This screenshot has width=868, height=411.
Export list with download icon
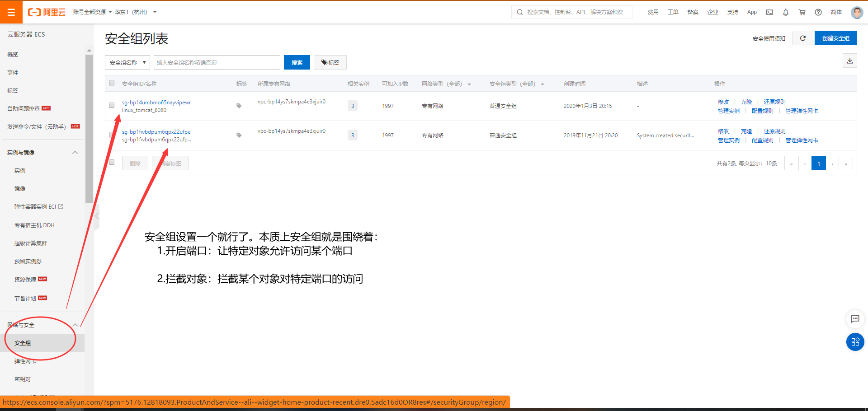coord(850,61)
